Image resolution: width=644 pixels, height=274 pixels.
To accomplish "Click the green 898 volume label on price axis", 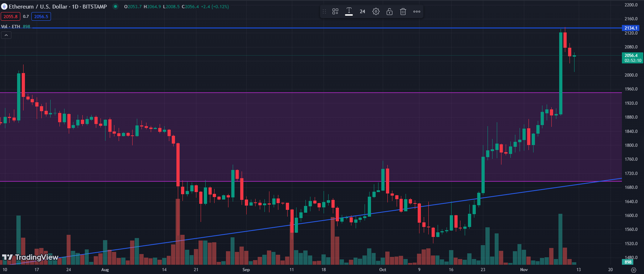I will point(628,262).
